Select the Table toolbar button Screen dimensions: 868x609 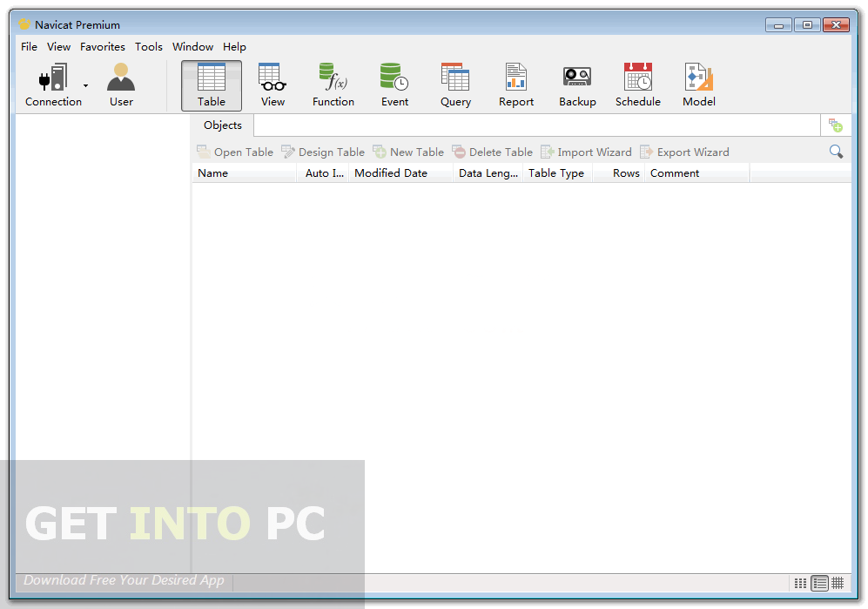[212, 86]
